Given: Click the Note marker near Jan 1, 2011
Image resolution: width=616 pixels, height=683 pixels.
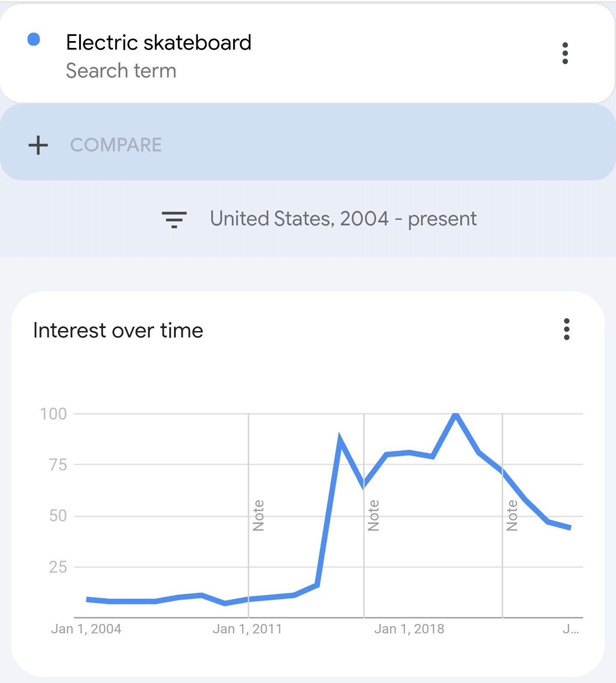Looking at the screenshot, I should tap(258, 515).
